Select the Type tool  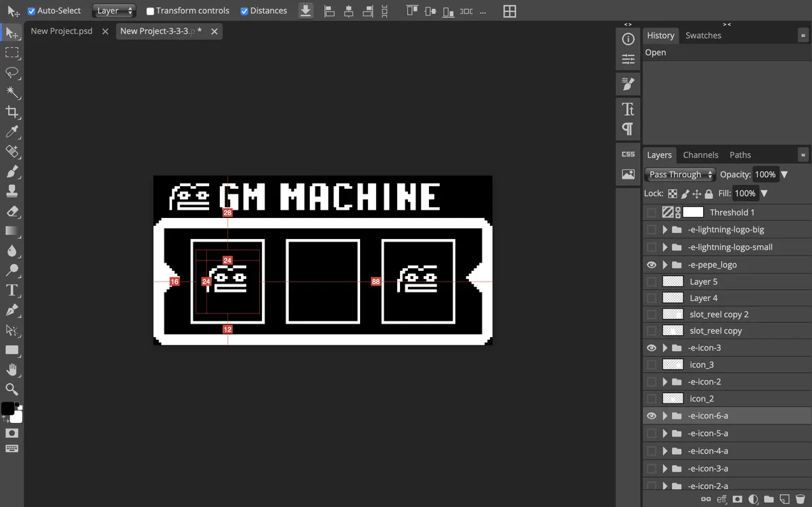(x=12, y=290)
